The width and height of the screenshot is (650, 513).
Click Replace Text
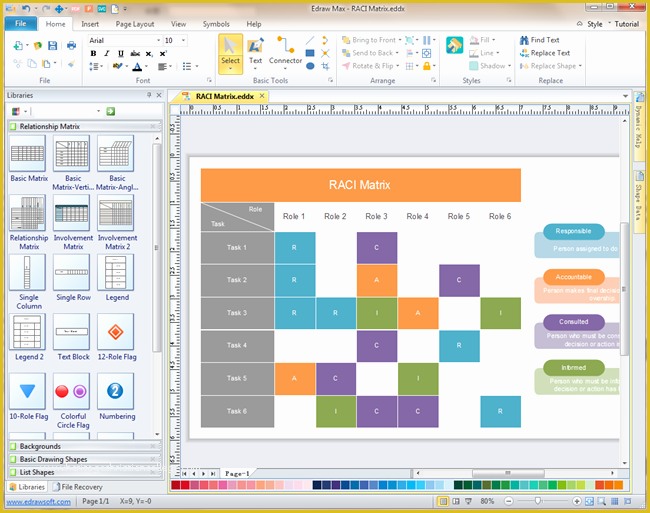545,53
